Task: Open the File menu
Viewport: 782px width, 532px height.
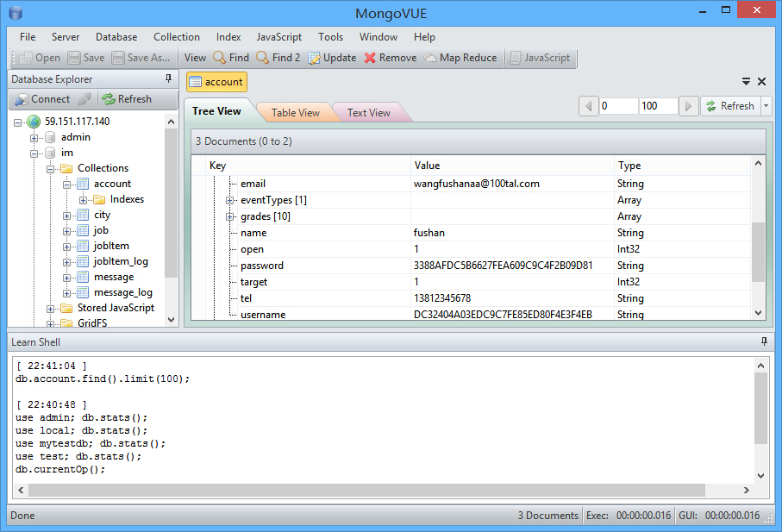Action: [x=28, y=37]
